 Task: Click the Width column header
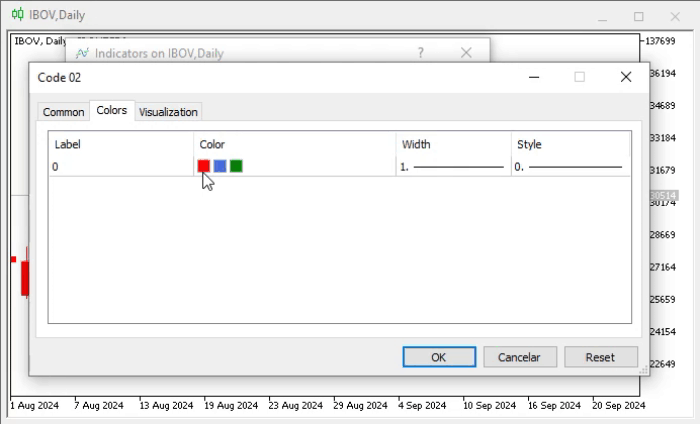453,144
